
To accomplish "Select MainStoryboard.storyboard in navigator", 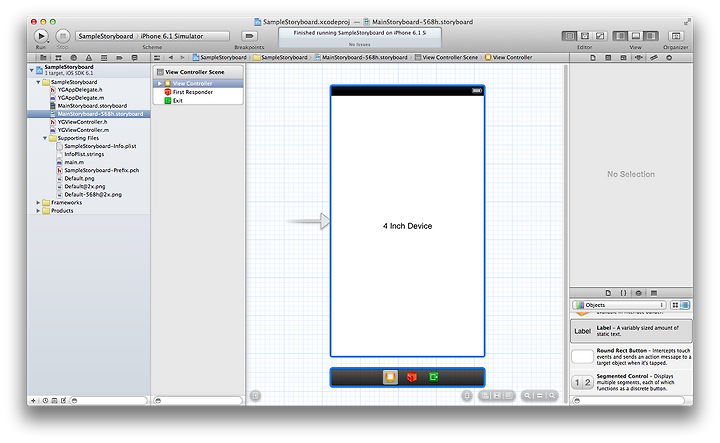I will [x=92, y=106].
